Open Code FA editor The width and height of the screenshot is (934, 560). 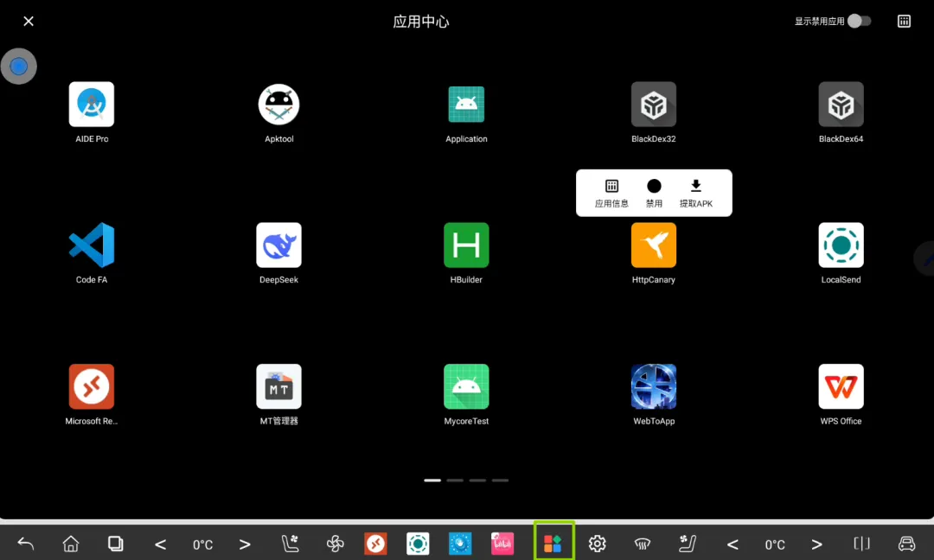click(91, 245)
